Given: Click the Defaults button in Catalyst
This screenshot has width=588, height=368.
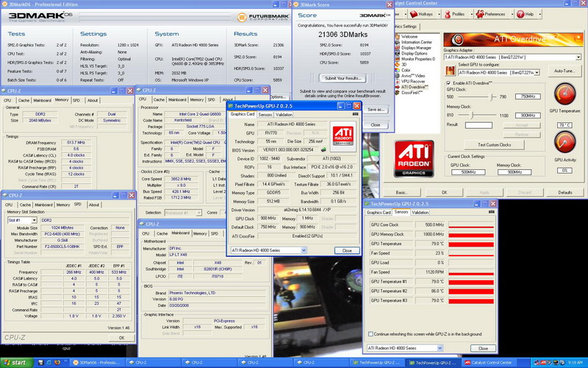Looking at the screenshot, I should (x=564, y=192).
